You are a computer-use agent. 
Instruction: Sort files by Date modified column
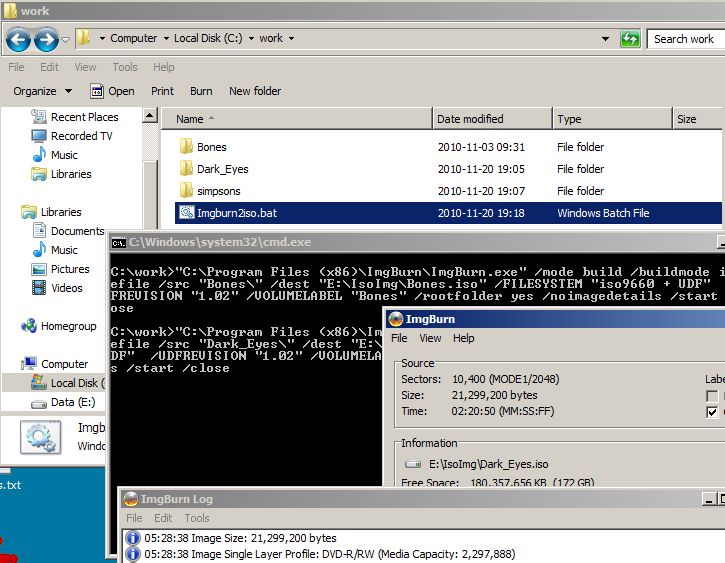coord(493,119)
